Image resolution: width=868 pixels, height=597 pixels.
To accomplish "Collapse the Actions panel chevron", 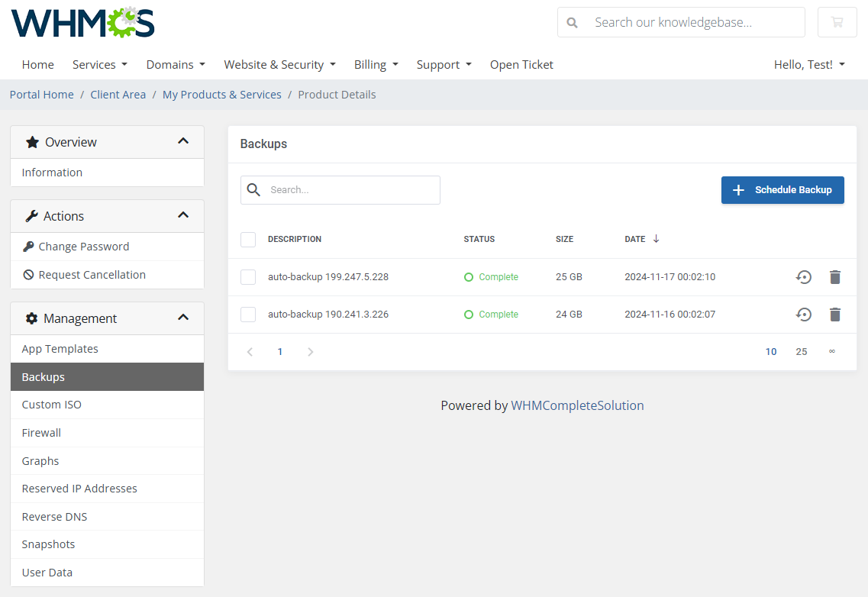I will [183, 215].
